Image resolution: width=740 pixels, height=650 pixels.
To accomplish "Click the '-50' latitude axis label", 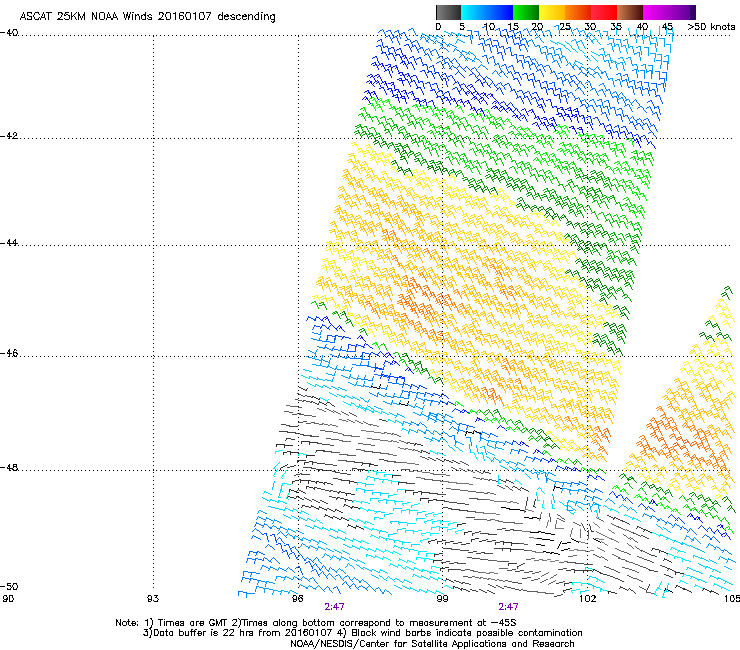I will pyautogui.click(x=9, y=586).
